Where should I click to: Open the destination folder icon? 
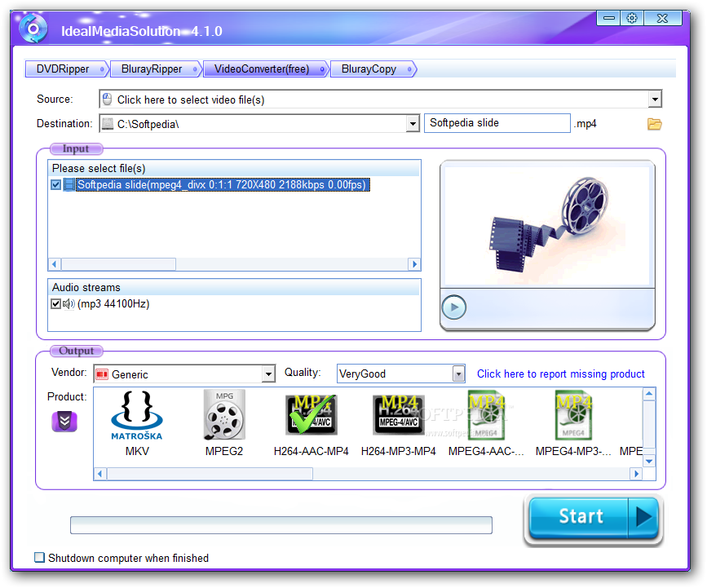pos(654,123)
